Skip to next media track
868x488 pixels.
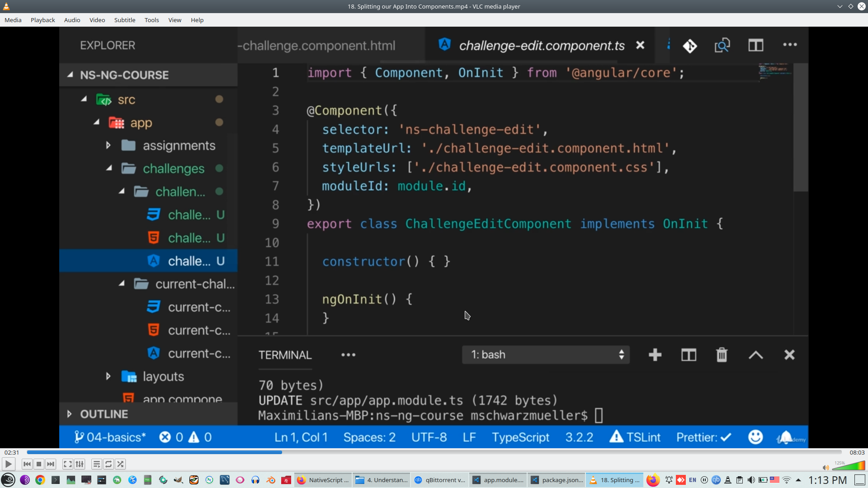pos(51,464)
